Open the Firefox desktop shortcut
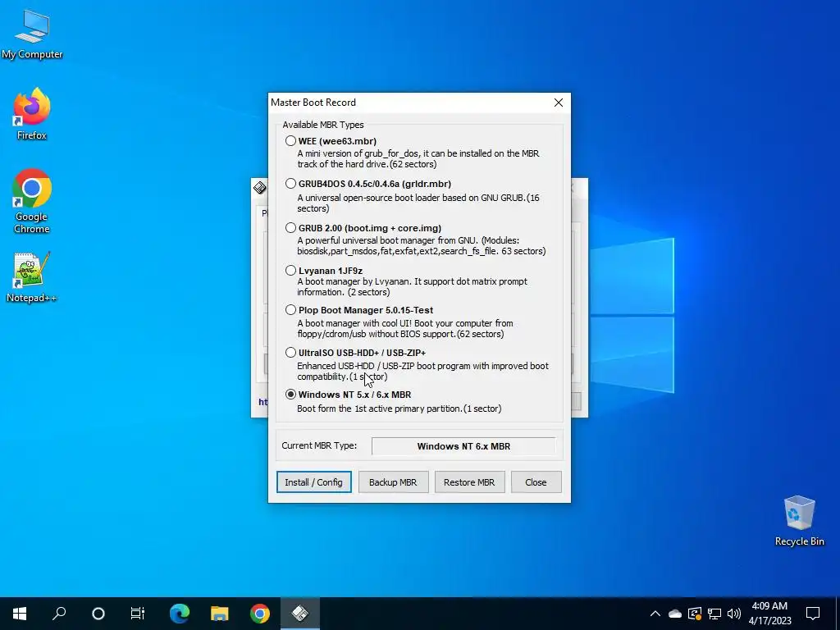 click(x=32, y=115)
